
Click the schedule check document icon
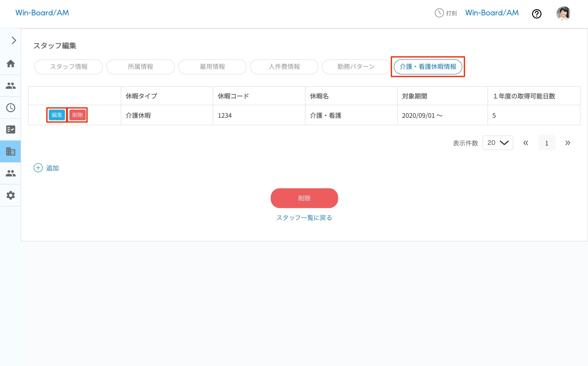click(10, 130)
